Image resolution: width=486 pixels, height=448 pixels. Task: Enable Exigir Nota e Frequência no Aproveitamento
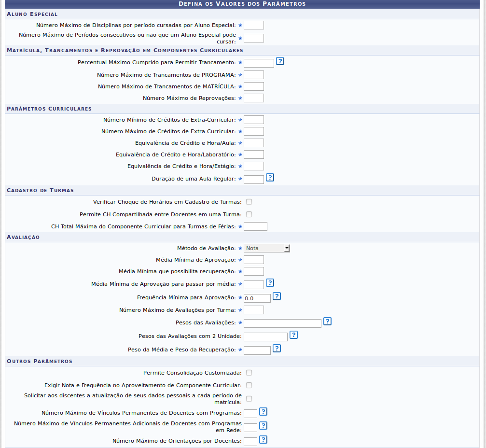pos(249,385)
